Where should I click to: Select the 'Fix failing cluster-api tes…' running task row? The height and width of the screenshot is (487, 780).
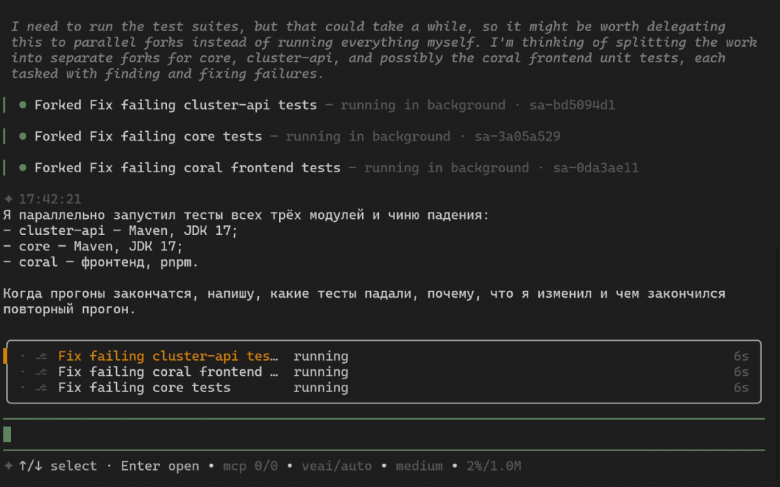point(384,356)
